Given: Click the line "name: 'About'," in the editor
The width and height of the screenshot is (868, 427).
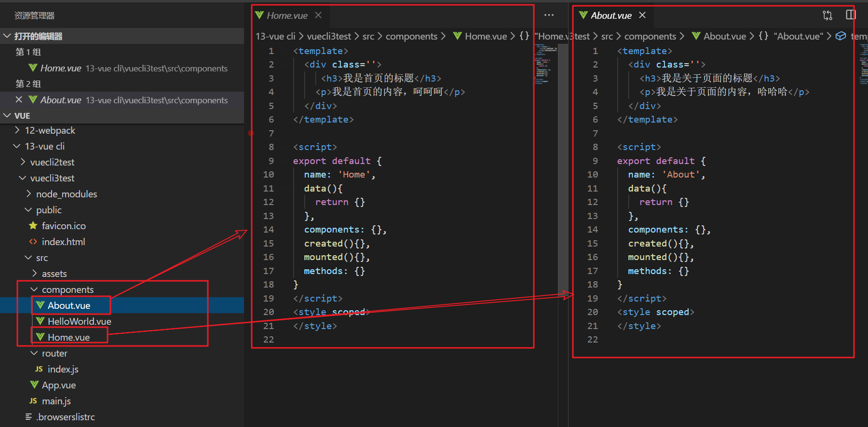Looking at the screenshot, I should [666, 175].
